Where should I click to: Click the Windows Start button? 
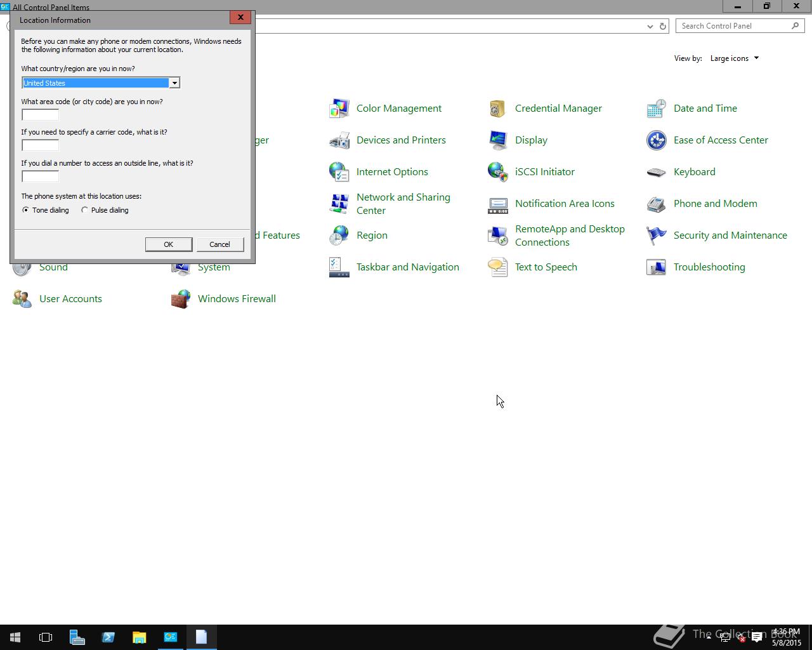click(15, 637)
